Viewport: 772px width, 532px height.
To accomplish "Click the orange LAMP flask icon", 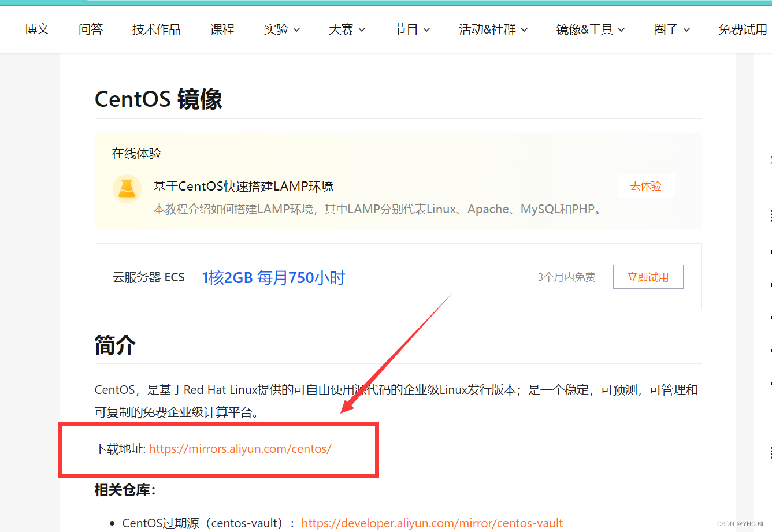I will [127, 188].
